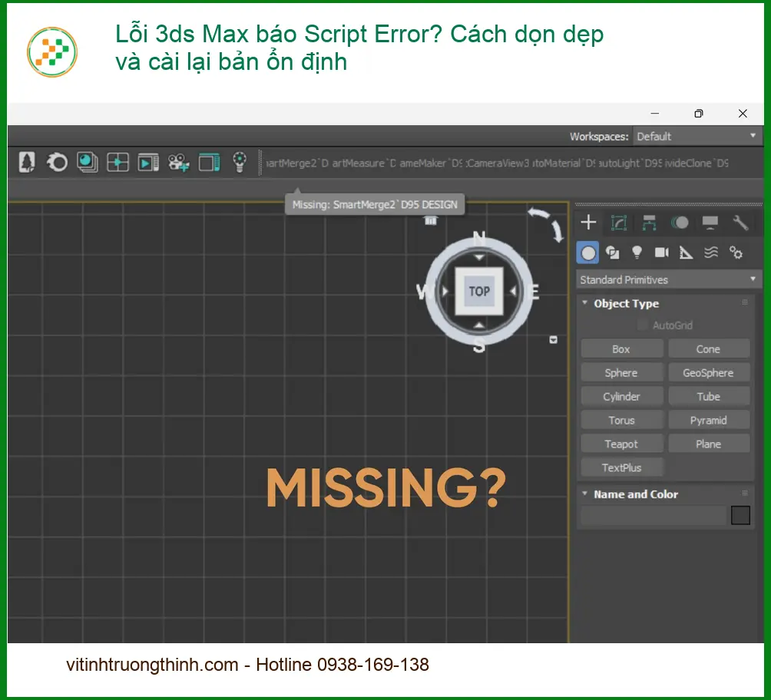Switch to the Motion panel tab
The image size is (771, 700).
tap(680, 223)
